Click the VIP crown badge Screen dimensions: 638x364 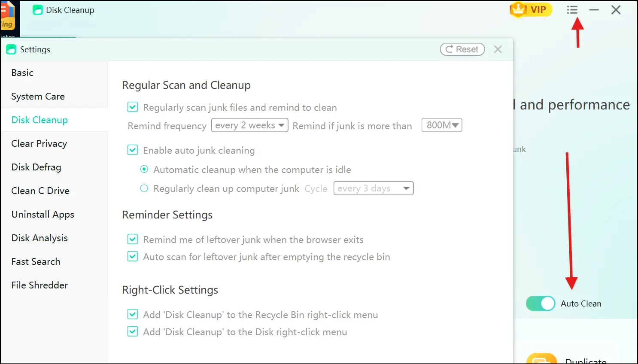tap(531, 9)
